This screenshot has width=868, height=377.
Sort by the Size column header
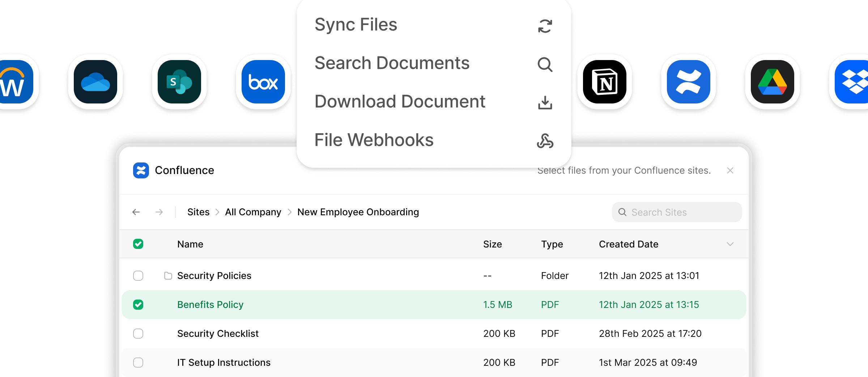click(x=493, y=244)
